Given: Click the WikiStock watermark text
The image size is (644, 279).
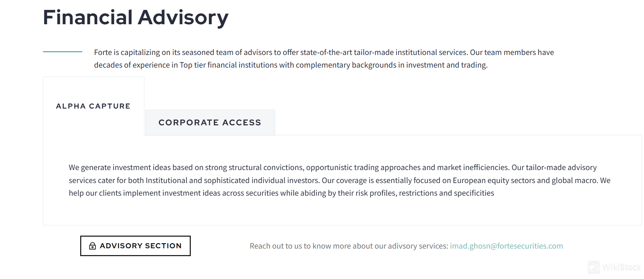Looking at the screenshot, I should pyautogui.click(x=621, y=267).
